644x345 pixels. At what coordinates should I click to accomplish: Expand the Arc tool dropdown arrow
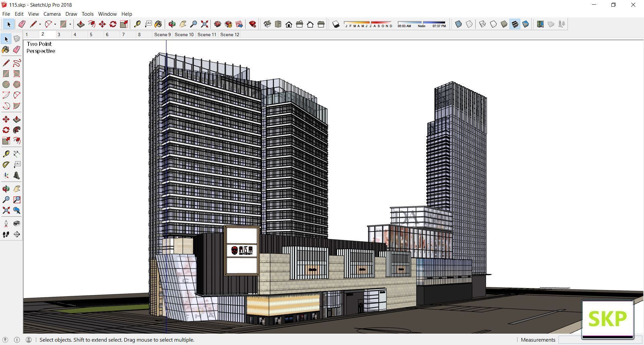point(55,24)
